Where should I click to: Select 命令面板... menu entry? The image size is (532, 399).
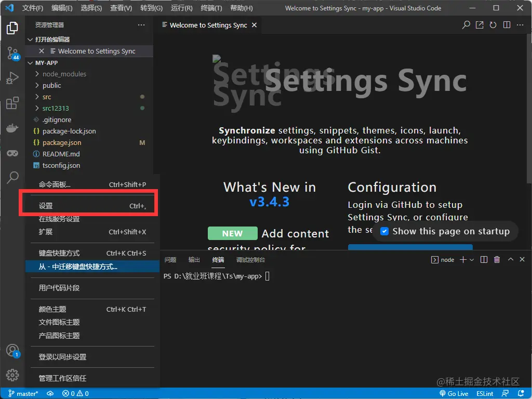pos(92,184)
